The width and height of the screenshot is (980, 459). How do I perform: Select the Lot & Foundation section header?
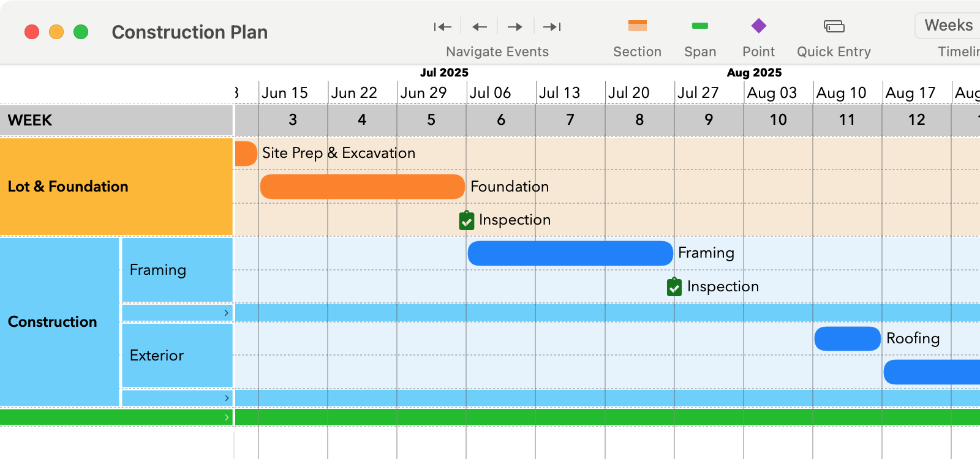click(67, 187)
